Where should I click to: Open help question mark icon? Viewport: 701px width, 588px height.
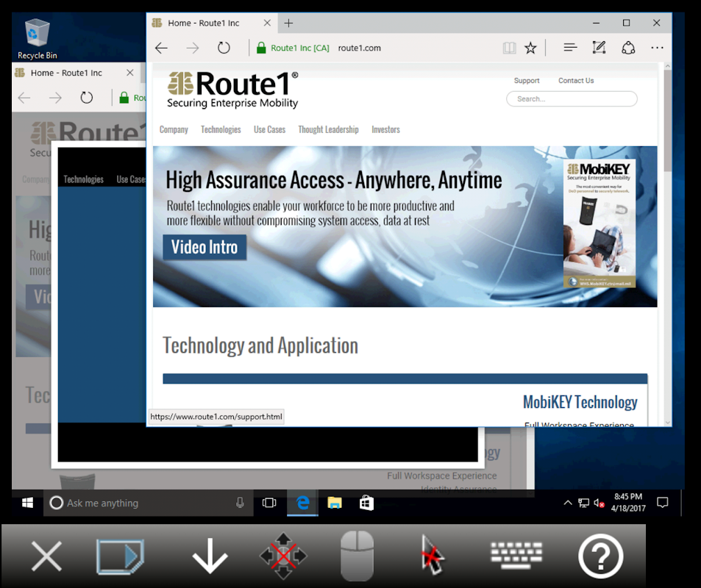click(601, 556)
